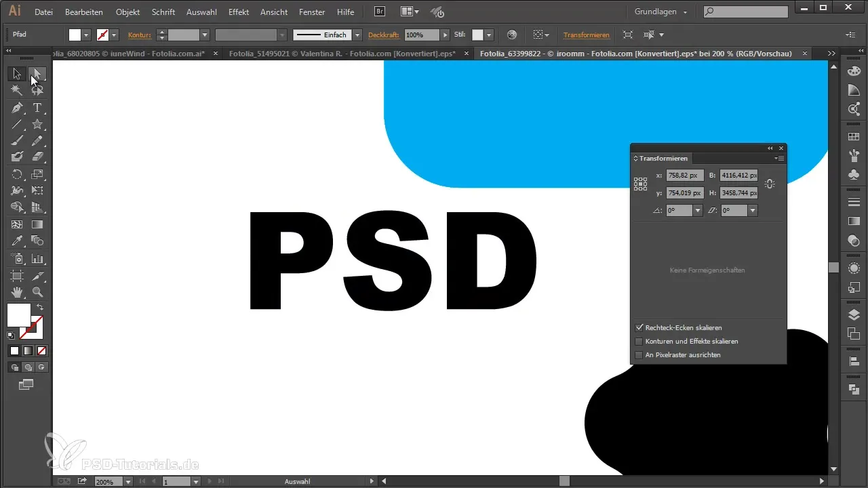The width and height of the screenshot is (868, 488).
Task: Open the shear angle dropdown in Transformieren
Action: [752, 211]
